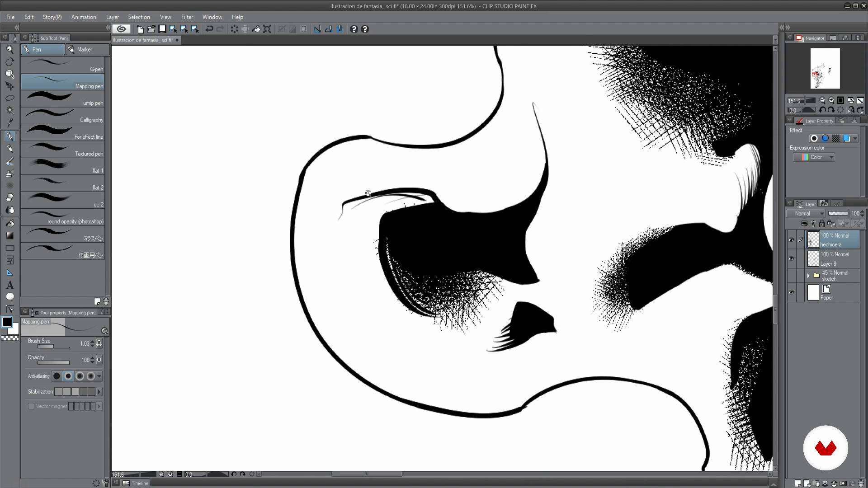This screenshot has width=868, height=488.
Task: Select the Text tool
Action: click(x=9, y=285)
